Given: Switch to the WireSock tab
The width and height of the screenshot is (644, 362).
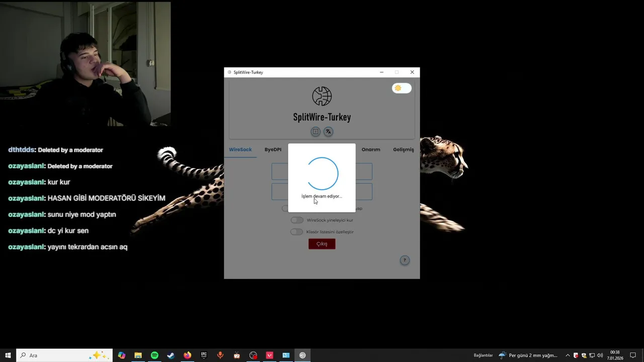Looking at the screenshot, I should pyautogui.click(x=240, y=149).
